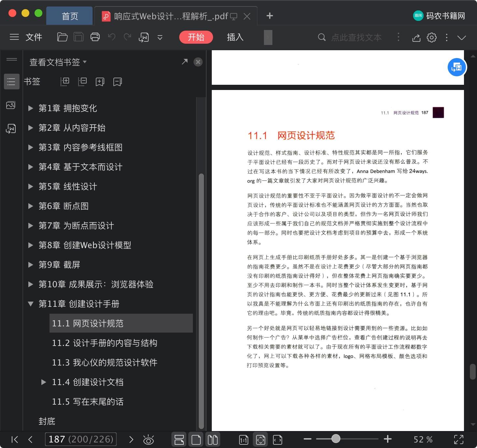477x448 pixels.
Task: Open bookmark 11.5 写在末尾的话
Action: (x=88, y=402)
